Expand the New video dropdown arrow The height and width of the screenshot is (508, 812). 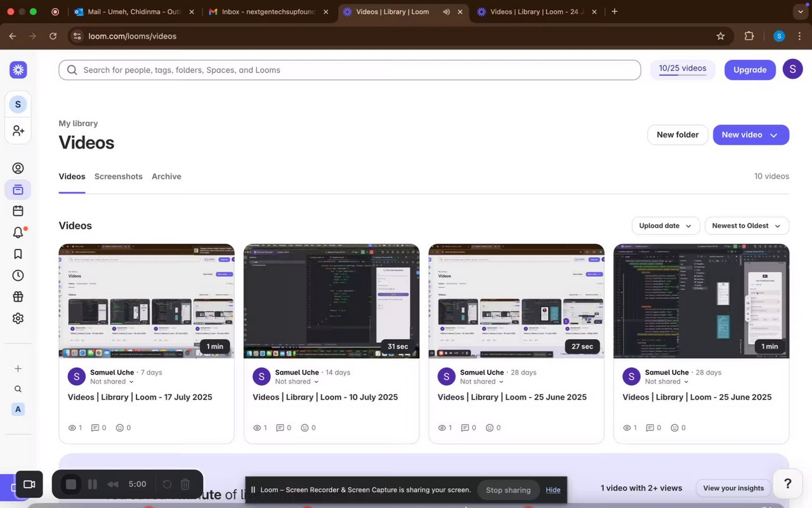(x=774, y=135)
